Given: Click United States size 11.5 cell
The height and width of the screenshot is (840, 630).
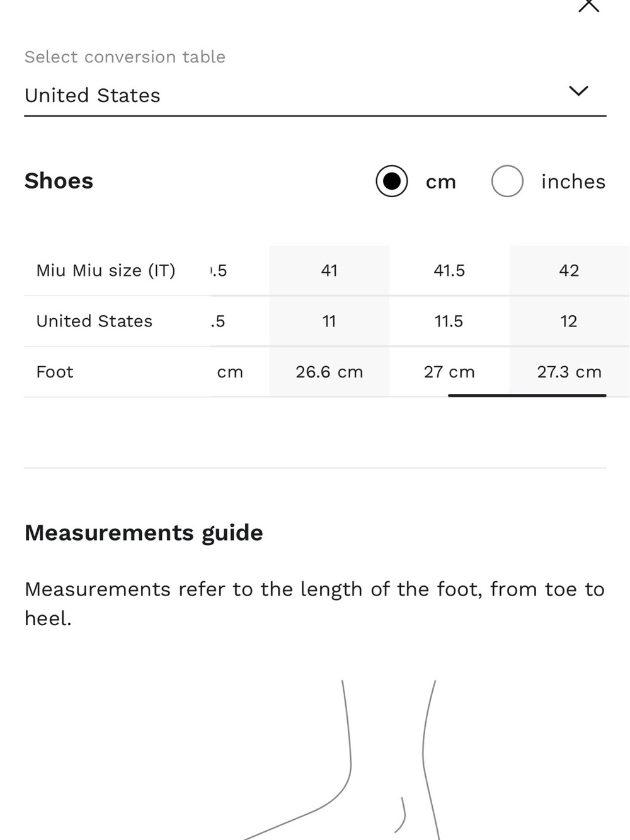Looking at the screenshot, I should (x=449, y=321).
